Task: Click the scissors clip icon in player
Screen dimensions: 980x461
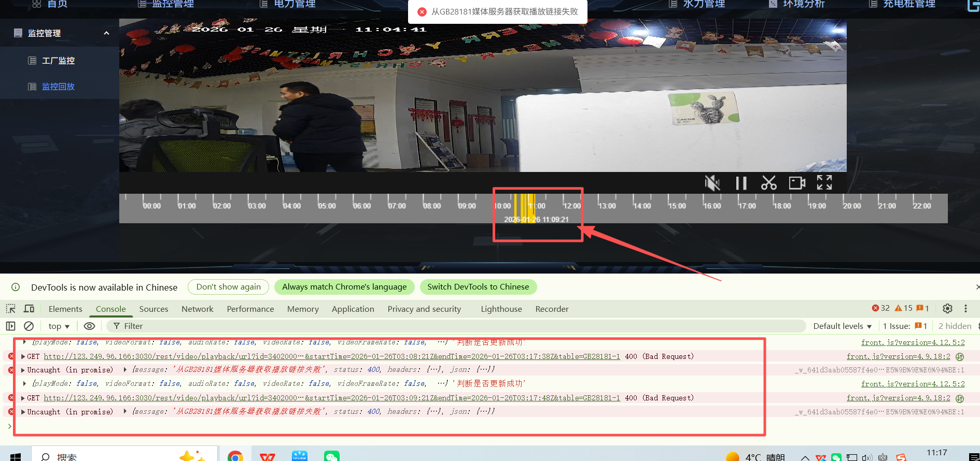Action: click(768, 183)
